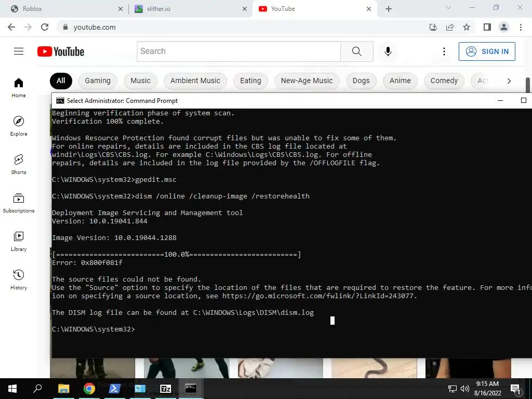Maximize the Command Prompt window
The height and width of the screenshot is (399, 532).
point(524,100)
